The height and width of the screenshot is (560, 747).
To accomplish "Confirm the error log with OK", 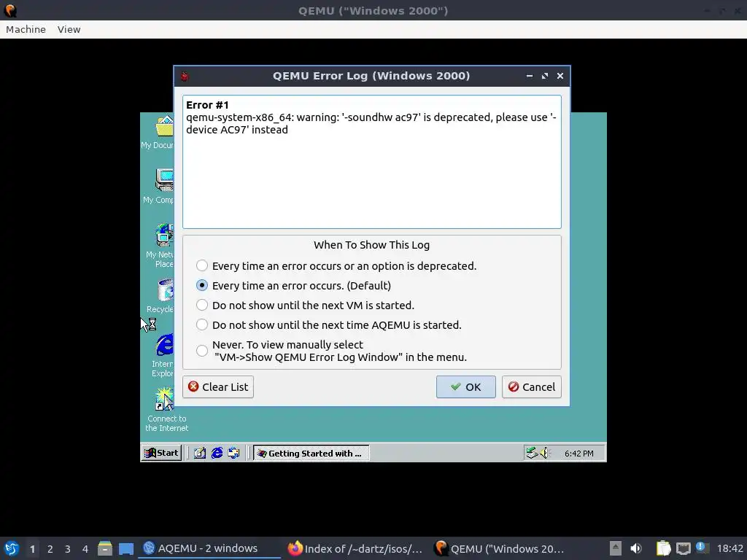I will tap(466, 386).
